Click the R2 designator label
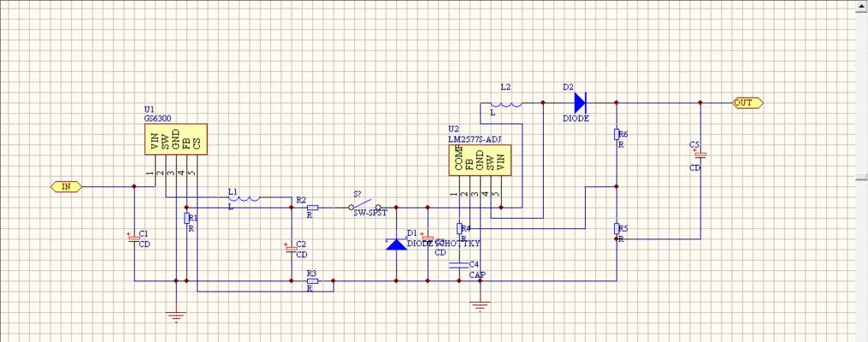The height and width of the screenshot is (342, 868). [301, 198]
